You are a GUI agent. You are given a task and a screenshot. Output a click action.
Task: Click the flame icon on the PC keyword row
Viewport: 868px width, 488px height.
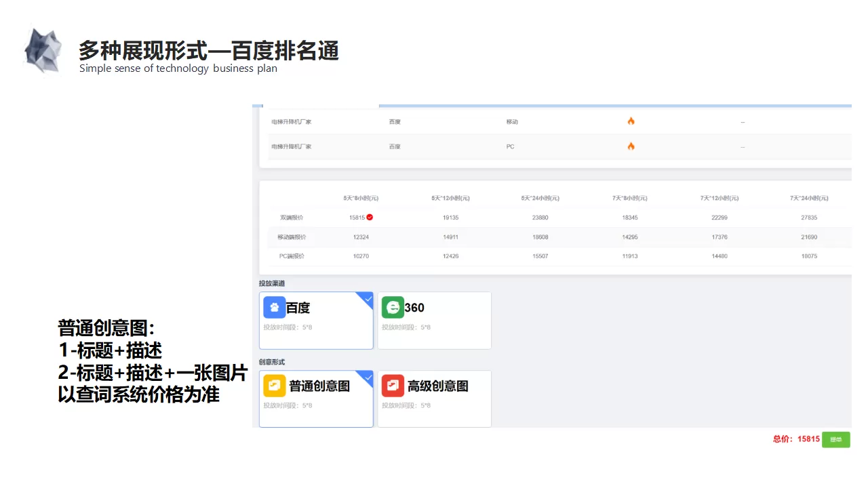(631, 146)
